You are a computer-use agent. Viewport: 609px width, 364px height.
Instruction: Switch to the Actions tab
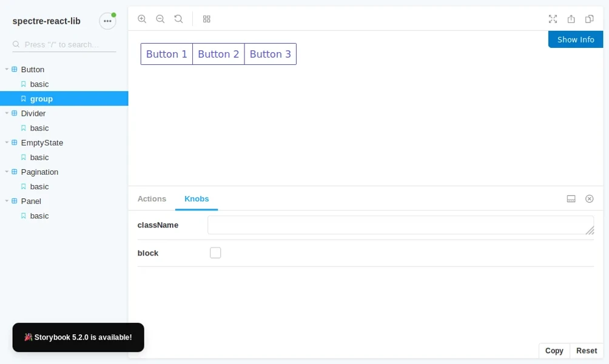[x=152, y=199]
